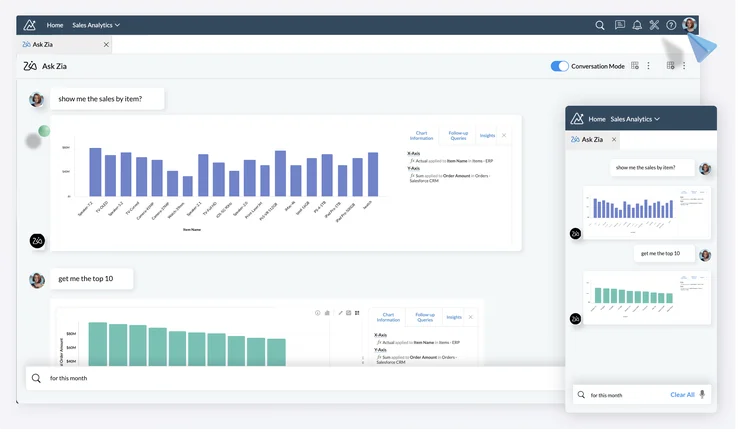Screen dimensions: 744x440
Task: Expand Sales Analytics dropdown in mobile panel
Action: [635, 119]
